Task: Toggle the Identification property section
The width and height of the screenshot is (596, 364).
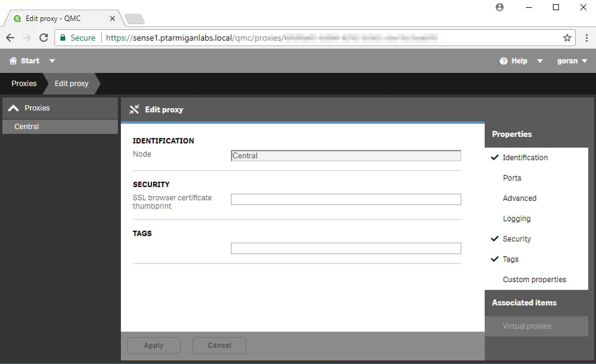Action: (x=536, y=157)
